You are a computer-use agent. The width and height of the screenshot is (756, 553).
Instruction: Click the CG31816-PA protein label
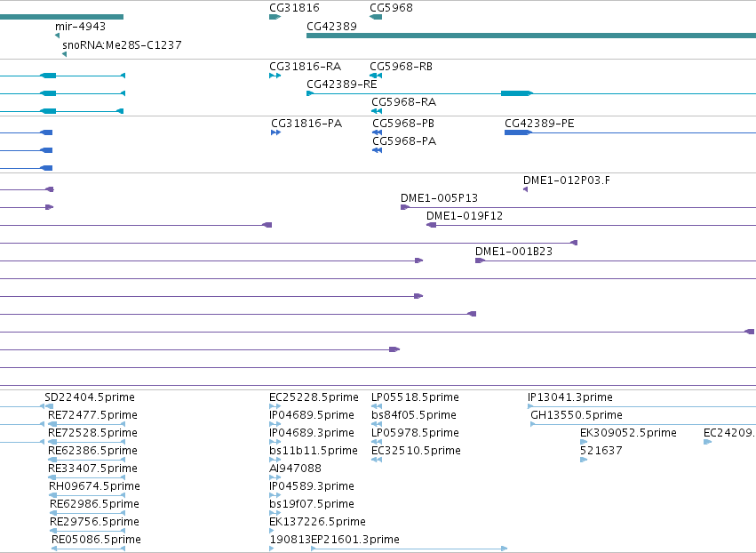[x=306, y=124]
